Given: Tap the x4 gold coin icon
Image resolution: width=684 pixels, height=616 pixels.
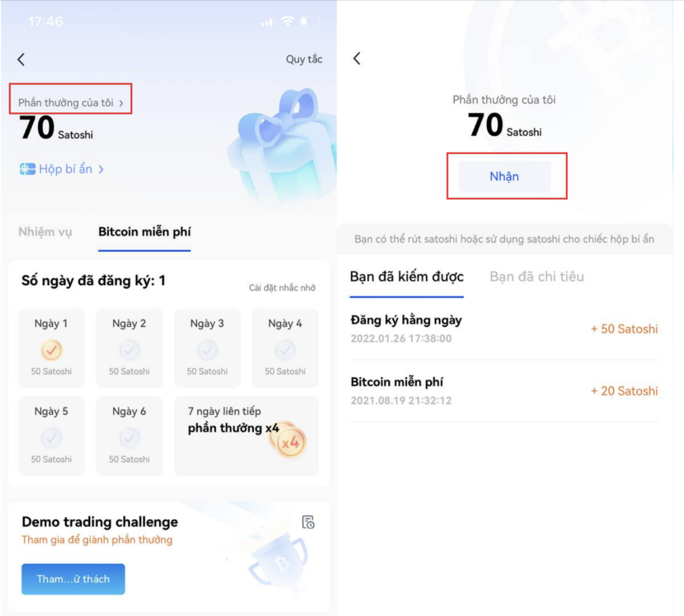Looking at the screenshot, I should [x=289, y=440].
